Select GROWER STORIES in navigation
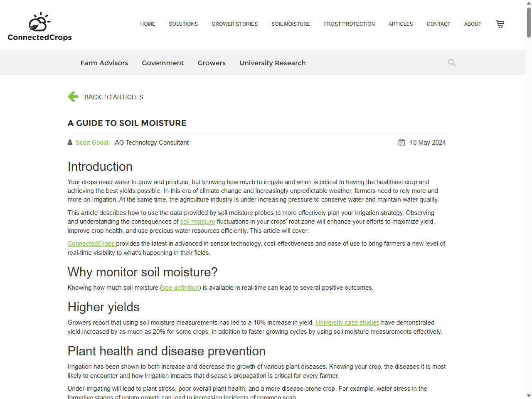The image size is (532, 399). click(x=234, y=24)
